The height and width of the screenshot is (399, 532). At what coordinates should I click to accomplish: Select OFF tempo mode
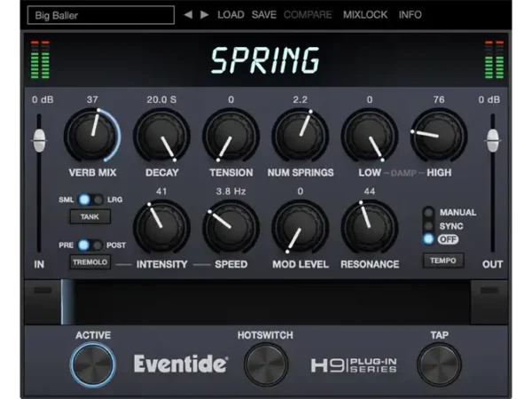[429, 239]
